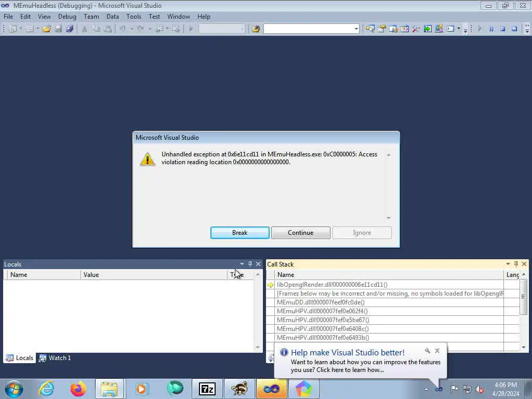Show hidden system tray icons arrow

426,389
